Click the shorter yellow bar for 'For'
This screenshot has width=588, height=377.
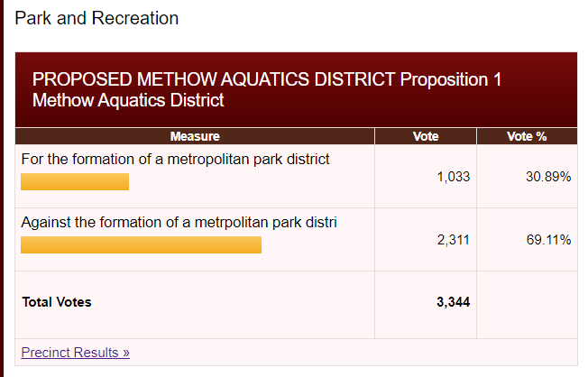(75, 182)
